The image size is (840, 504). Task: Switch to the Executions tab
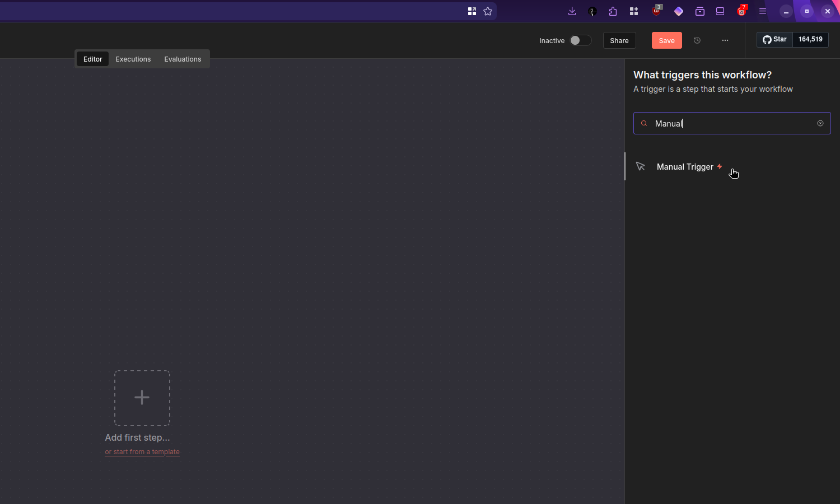133,59
